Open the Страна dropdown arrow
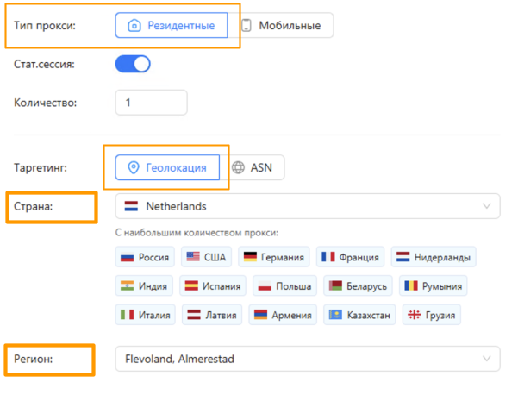The image size is (518, 420). click(487, 207)
